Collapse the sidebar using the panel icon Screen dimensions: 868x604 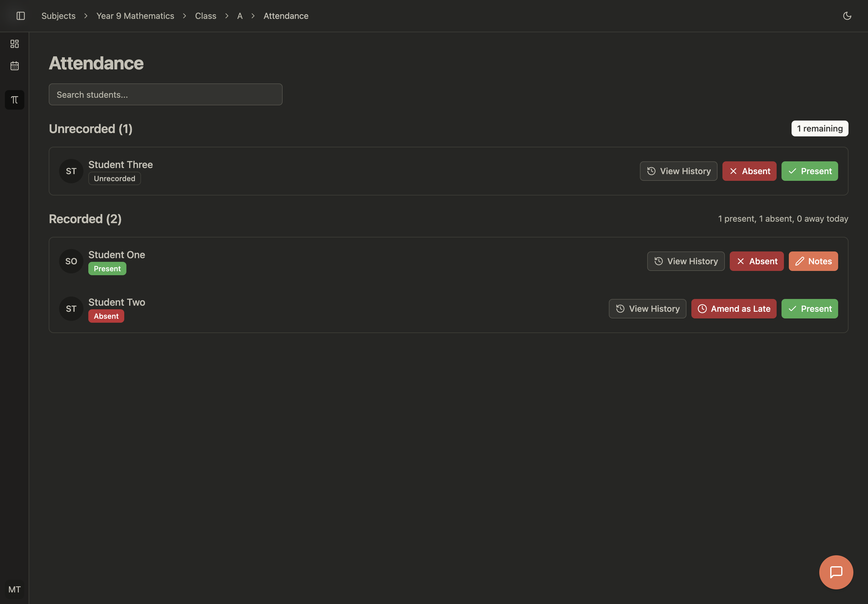click(x=21, y=16)
